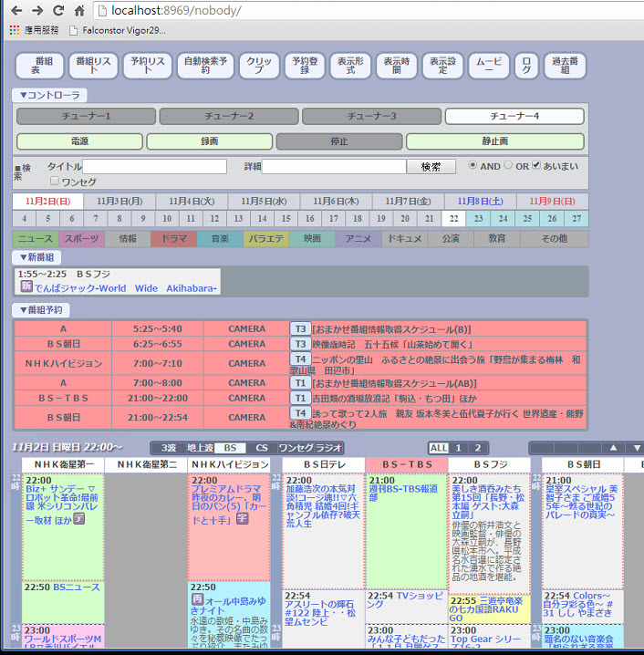Open the 表示設定 menu button

[442, 66]
